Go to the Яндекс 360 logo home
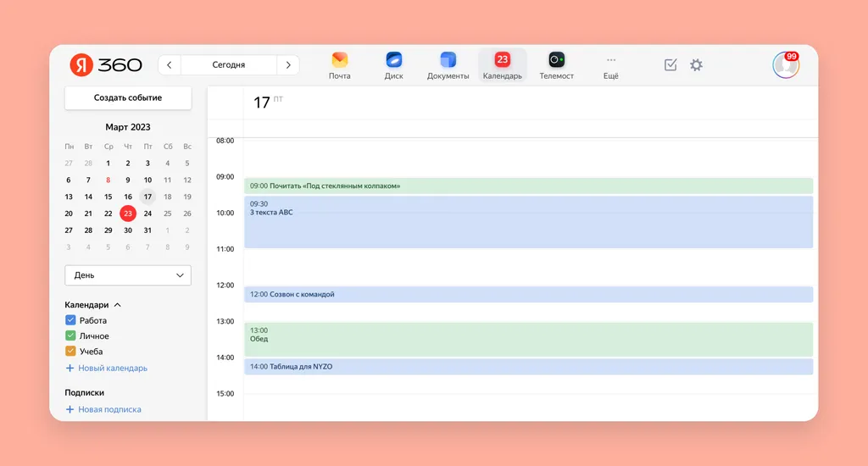The width and height of the screenshot is (868, 466). (106, 64)
